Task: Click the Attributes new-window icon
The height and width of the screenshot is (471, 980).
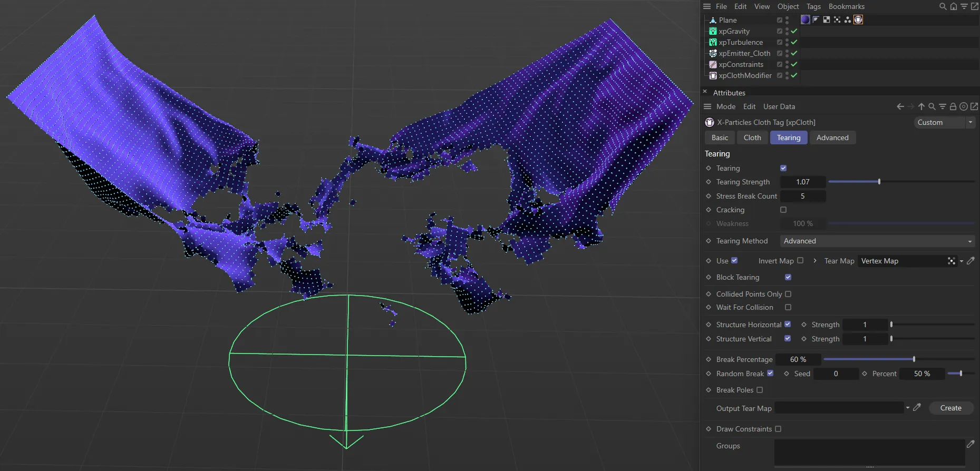Action: point(974,106)
